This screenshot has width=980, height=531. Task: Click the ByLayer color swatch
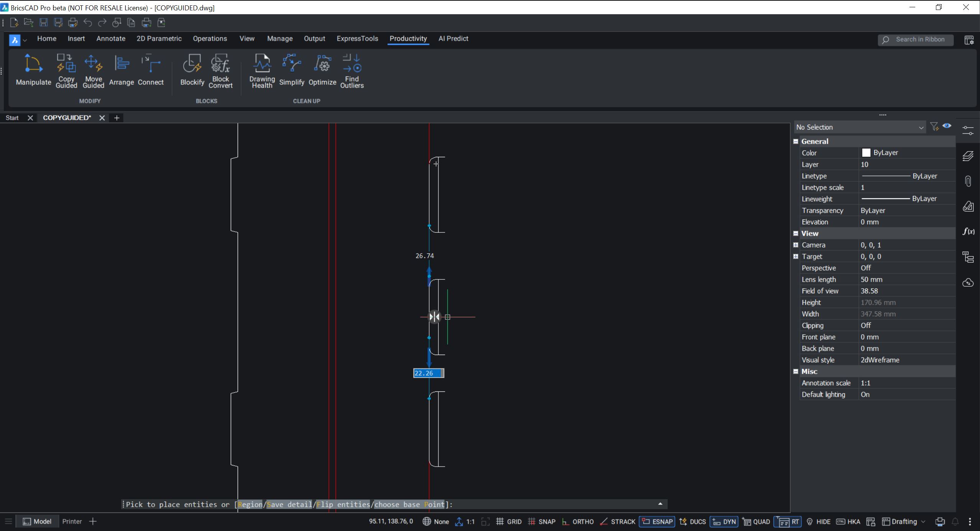[x=866, y=153]
